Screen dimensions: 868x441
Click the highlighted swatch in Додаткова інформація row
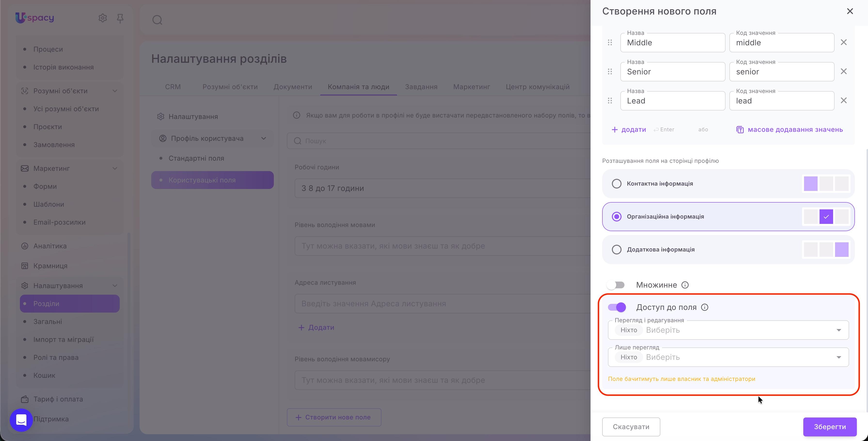[x=842, y=250]
